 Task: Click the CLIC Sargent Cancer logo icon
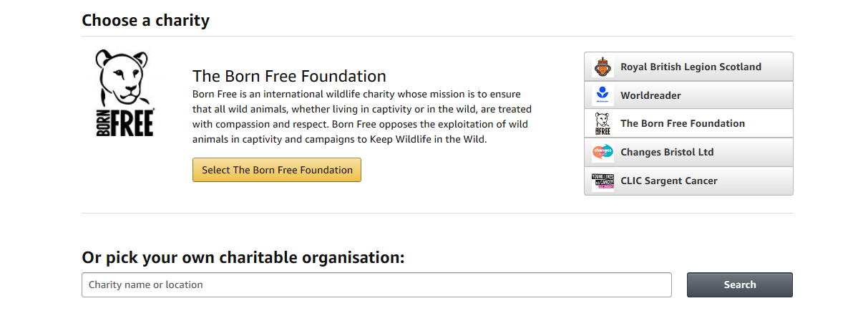click(603, 181)
